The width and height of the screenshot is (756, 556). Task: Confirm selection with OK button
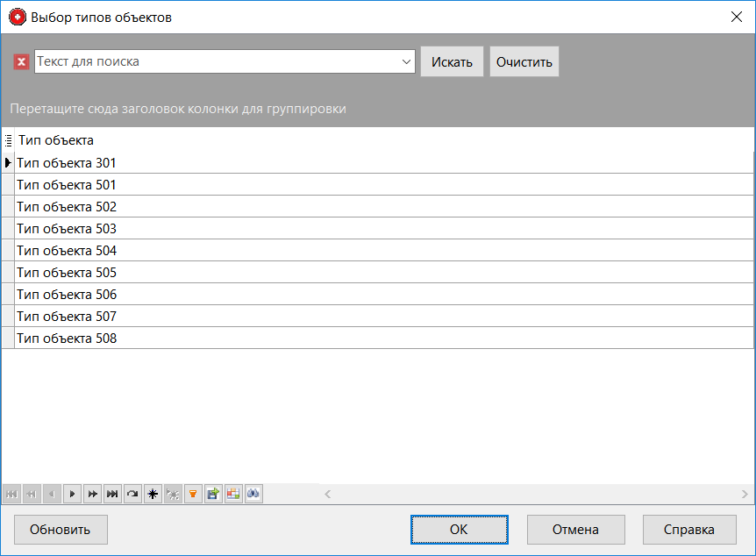459,530
